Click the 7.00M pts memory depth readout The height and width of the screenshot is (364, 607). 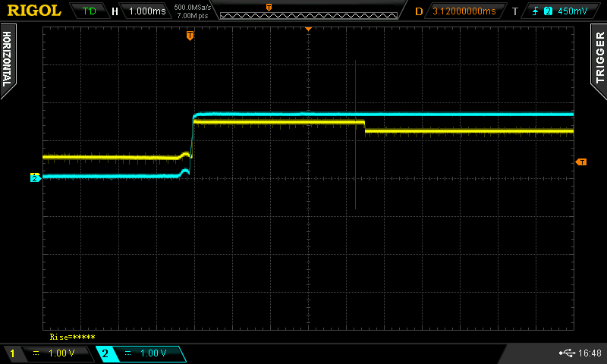193,16
